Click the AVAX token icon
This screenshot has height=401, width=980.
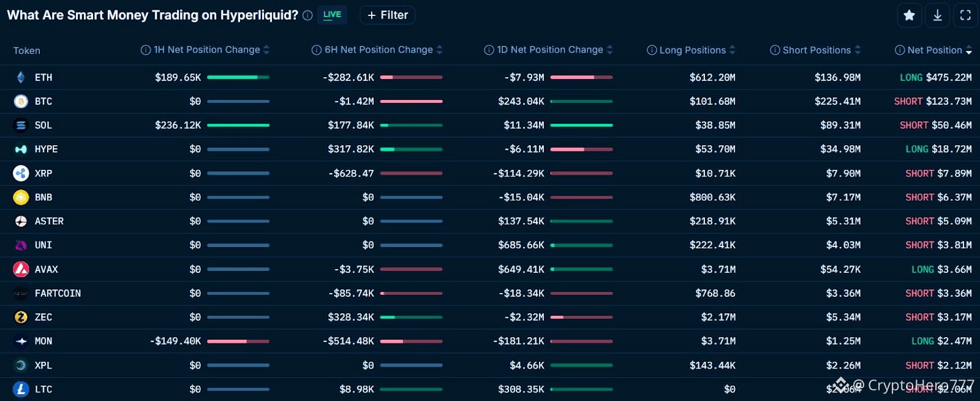click(21, 269)
